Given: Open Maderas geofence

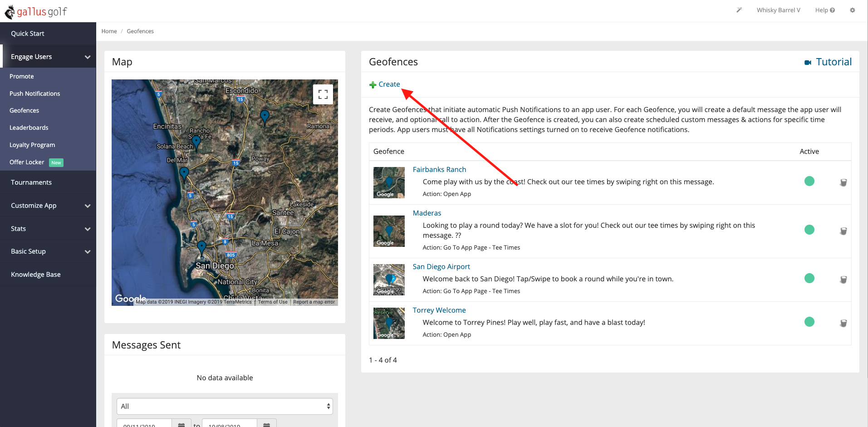Looking at the screenshot, I should [427, 213].
